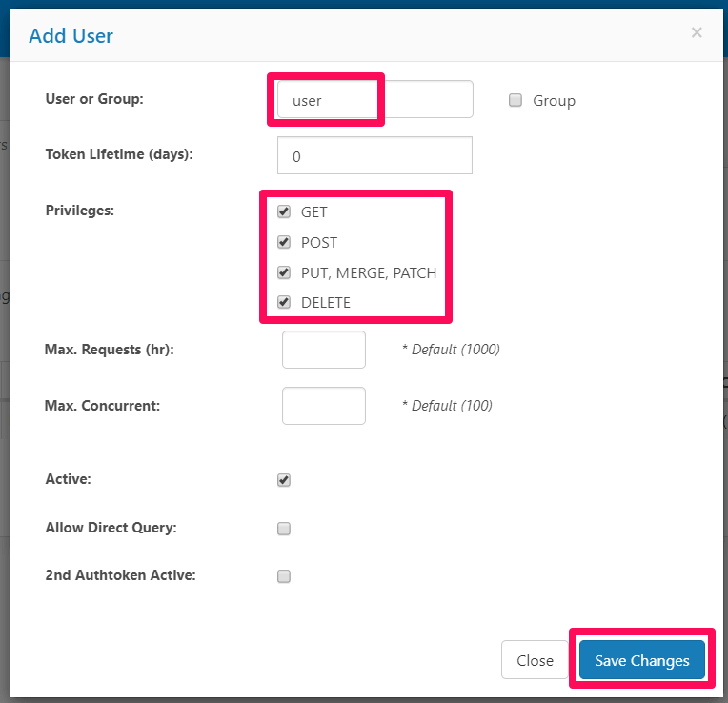Toggle the POST privilege checkbox
This screenshot has width=728, height=703.
click(x=284, y=242)
